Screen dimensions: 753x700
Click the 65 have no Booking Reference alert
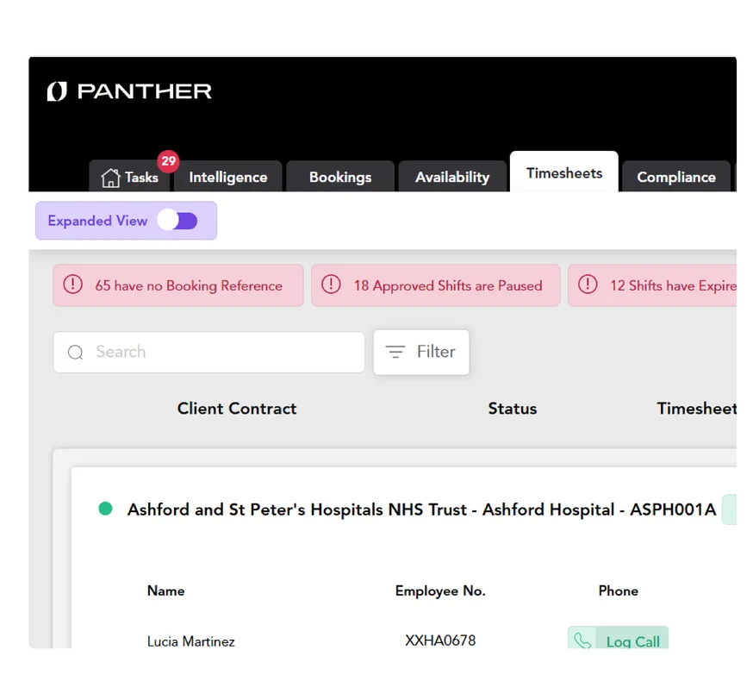tap(178, 285)
